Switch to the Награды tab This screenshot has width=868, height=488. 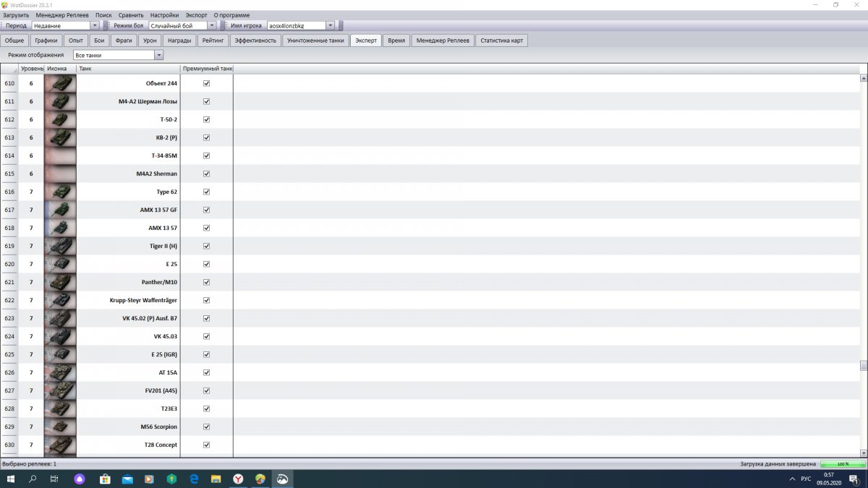pyautogui.click(x=179, y=40)
